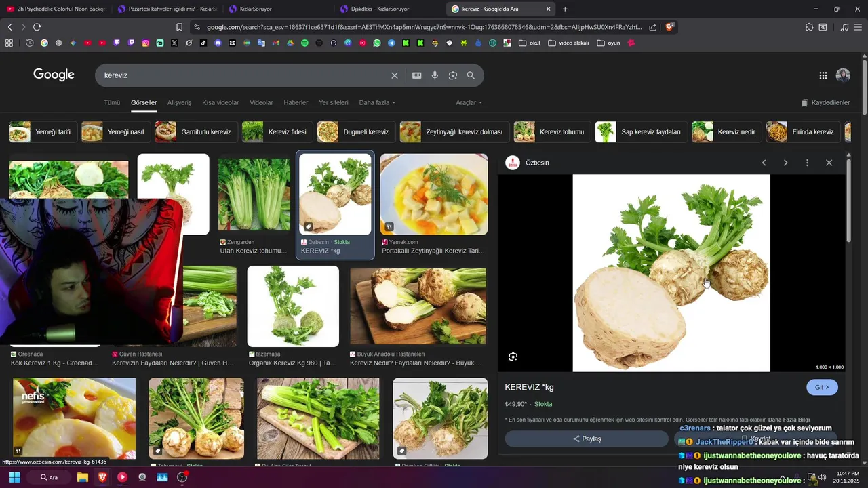Select the 'Zeytinyağlı kereviz dolması' chip

[x=454, y=131]
